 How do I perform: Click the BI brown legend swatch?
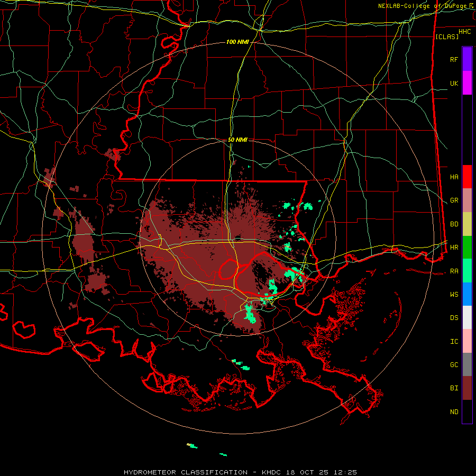pyautogui.click(x=467, y=388)
